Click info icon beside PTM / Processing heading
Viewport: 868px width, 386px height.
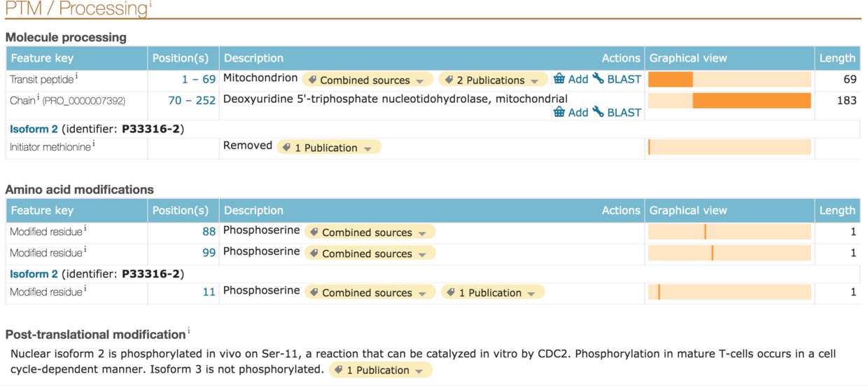coord(150,5)
